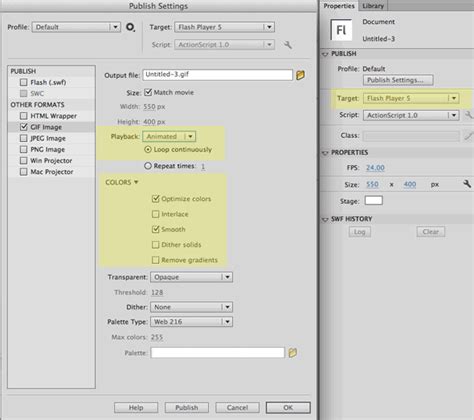Enable the Interlace option
Viewport: 474px width, 420px height.
tap(155, 214)
